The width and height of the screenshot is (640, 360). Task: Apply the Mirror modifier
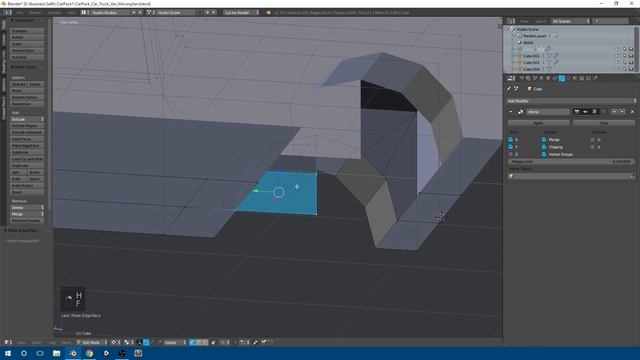tap(538, 123)
